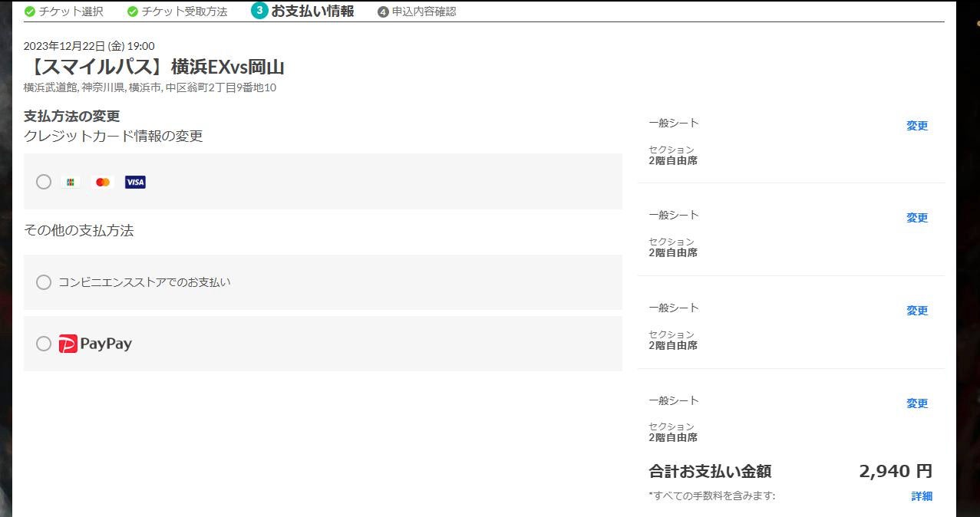The width and height of the screenshot is (980, 517).
Task: Click green checkmark beside チケット選択
Action: click(30, 12)
